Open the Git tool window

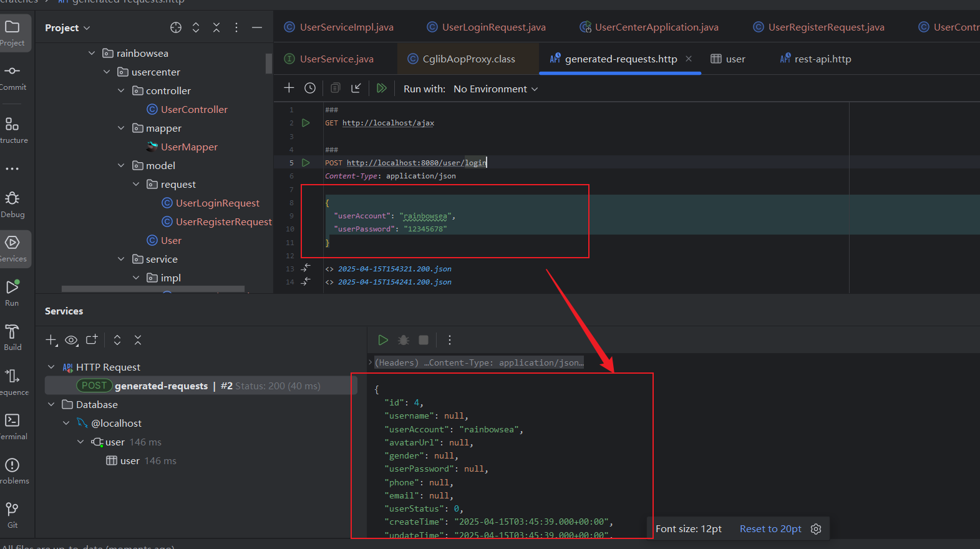point(12,514)
